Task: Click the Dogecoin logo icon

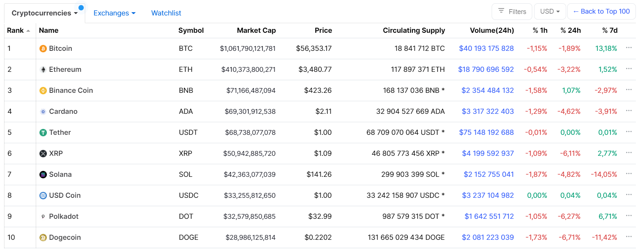Action: (x=43, y=238)
